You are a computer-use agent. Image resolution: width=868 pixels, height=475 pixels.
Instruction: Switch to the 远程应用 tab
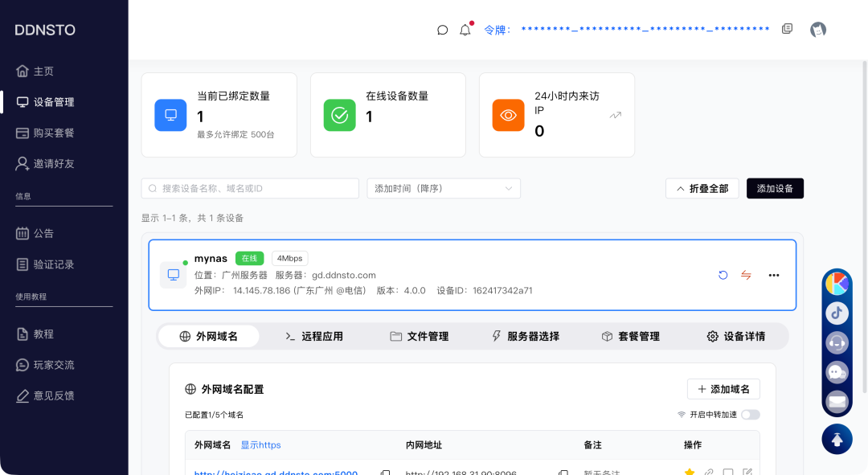click(x=314, y=336)
